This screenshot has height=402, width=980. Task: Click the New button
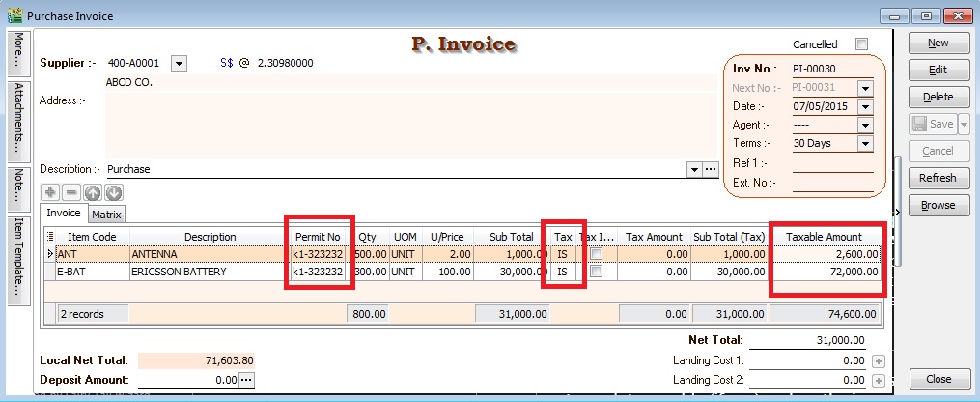tap(937, 43)
